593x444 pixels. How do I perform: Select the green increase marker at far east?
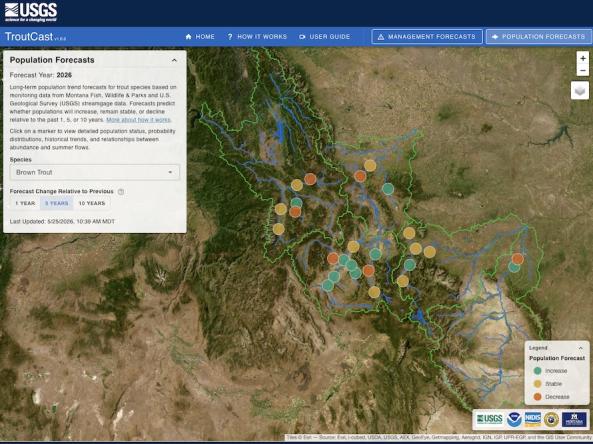click(514, 267)
